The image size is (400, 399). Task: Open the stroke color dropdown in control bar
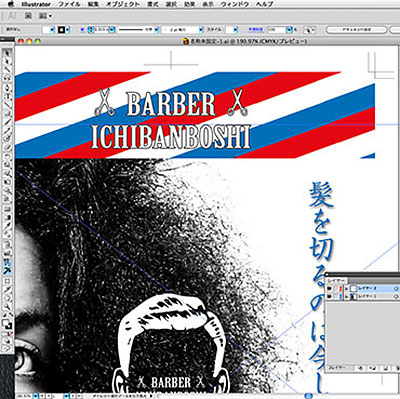click(68, 30)
